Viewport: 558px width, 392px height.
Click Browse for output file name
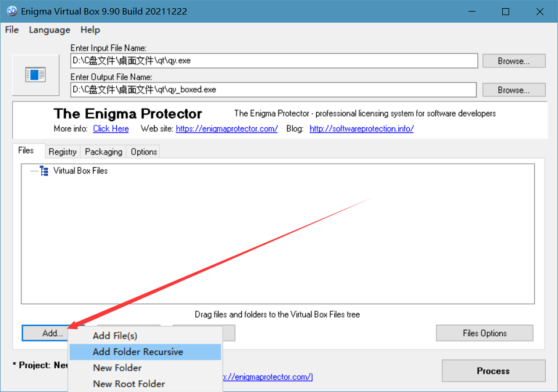click(514, 90)
